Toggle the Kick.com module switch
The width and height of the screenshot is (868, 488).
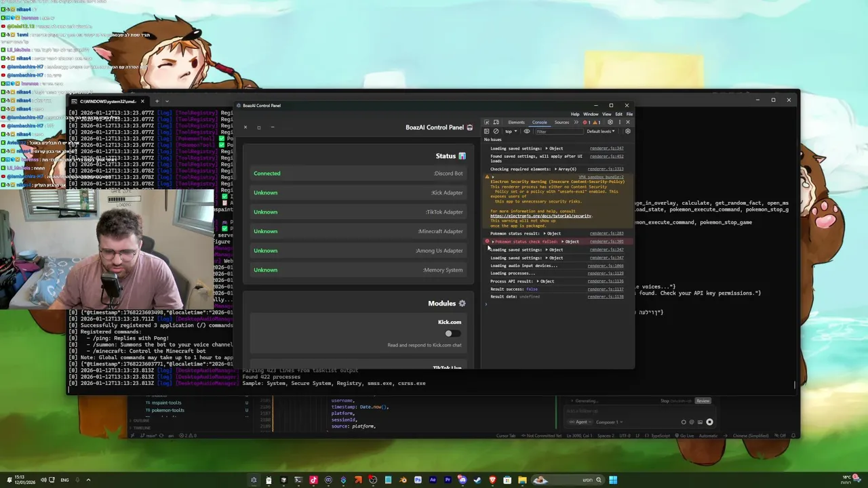tap(452, 333)
